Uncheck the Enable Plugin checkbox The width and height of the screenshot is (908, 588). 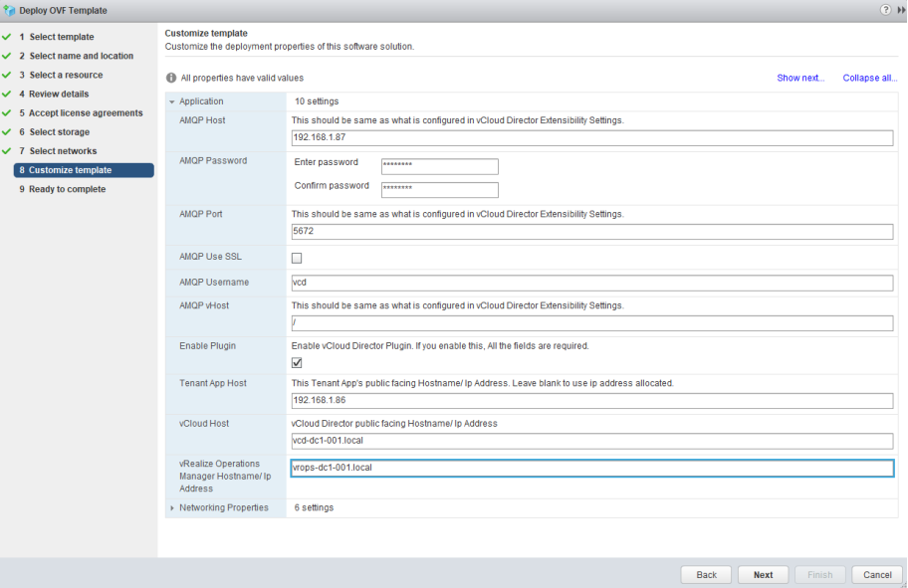[297, 363]
